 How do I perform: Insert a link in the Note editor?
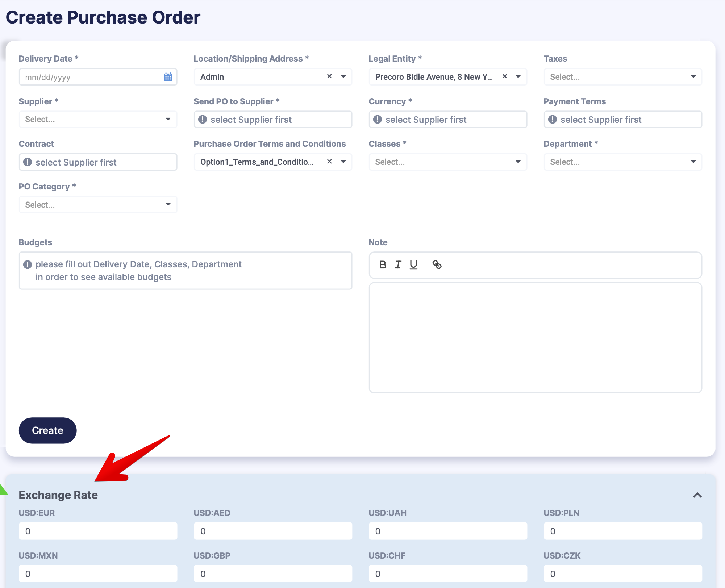pyautogui.click(x=436, y=265)
